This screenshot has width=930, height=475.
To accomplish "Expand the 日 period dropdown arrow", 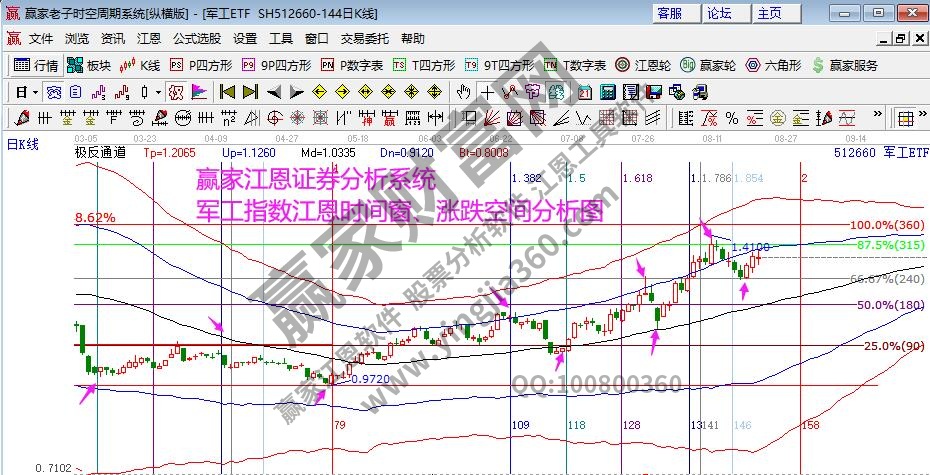I will point(35,91).
